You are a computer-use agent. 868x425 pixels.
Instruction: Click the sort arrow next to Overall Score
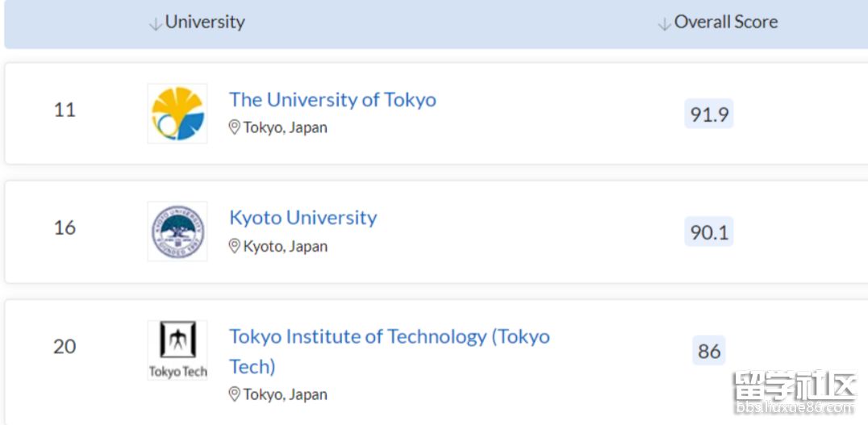[x=664, y=23]
